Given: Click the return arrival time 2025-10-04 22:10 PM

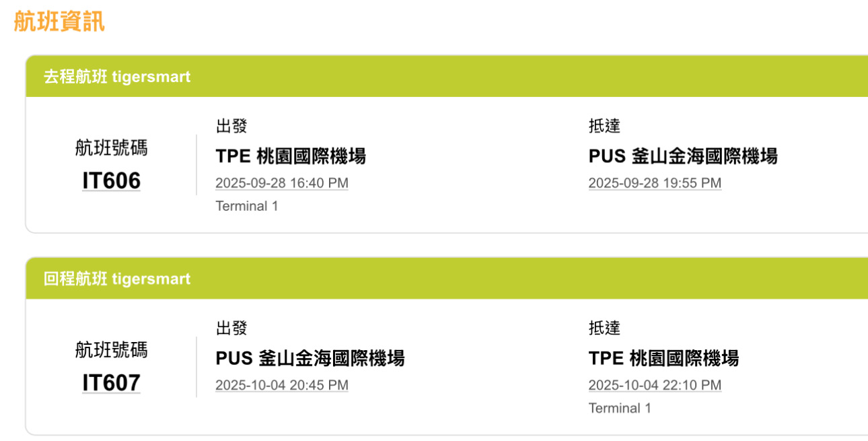Looking at the screenshot, I should tap(655, 385).
